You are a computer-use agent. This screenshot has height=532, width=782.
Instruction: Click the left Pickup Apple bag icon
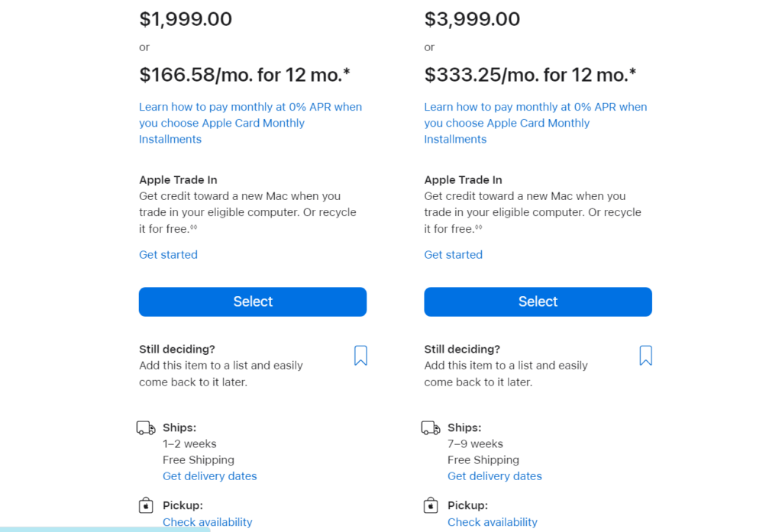point(146,505)
